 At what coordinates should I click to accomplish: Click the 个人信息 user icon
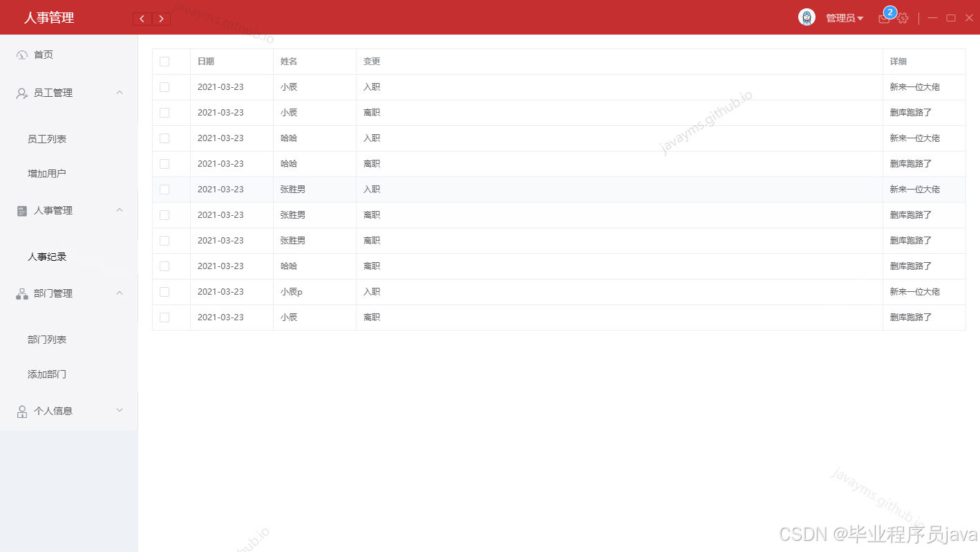click(x=22, y=412)
